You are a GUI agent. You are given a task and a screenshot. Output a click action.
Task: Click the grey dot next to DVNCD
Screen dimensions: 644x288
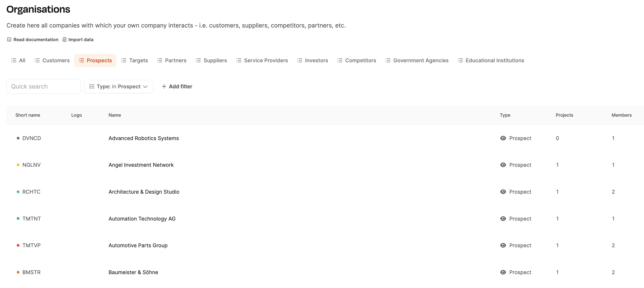(x=18, y=138)
